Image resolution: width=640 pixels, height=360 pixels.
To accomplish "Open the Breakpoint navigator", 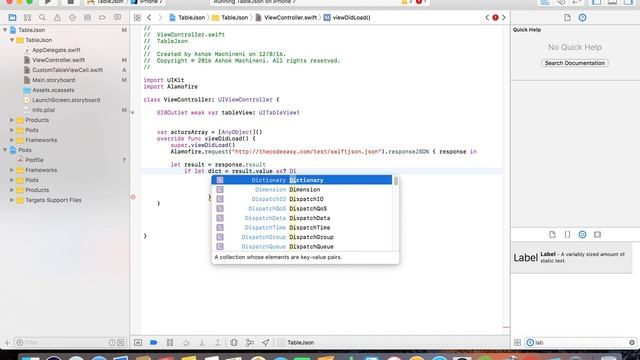I will click(x=102, y=18).
